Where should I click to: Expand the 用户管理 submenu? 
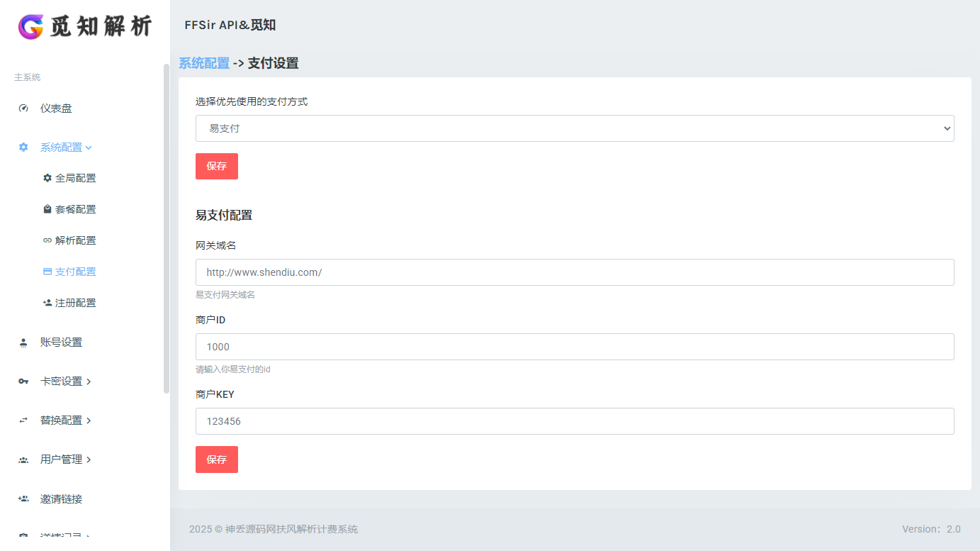coord(66,460)
